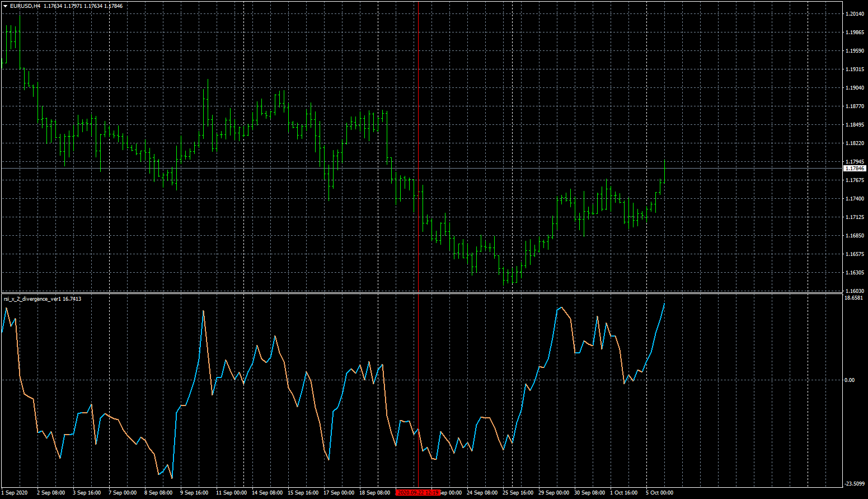The height and width of the screenshot is (499, 868).
Task: Click the 18 Sep 08:00 time axis label
Action: [374, 493]
